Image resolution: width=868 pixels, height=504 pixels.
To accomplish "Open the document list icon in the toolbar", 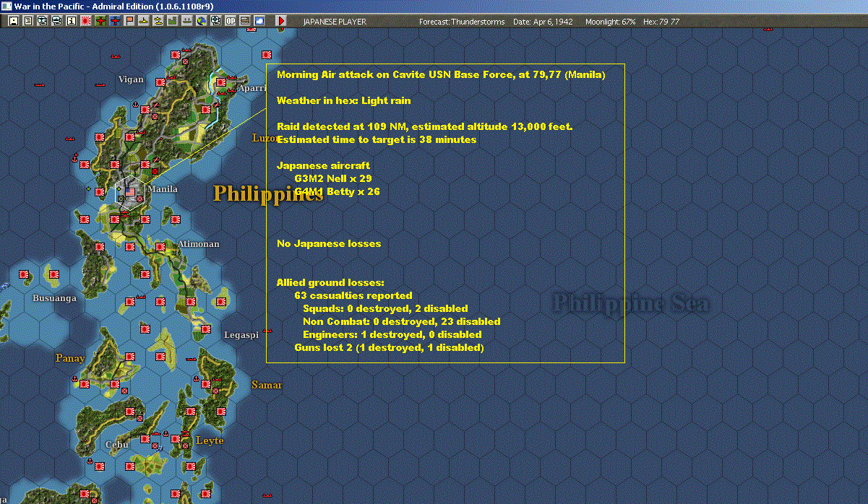I will (x=28, y=21).
